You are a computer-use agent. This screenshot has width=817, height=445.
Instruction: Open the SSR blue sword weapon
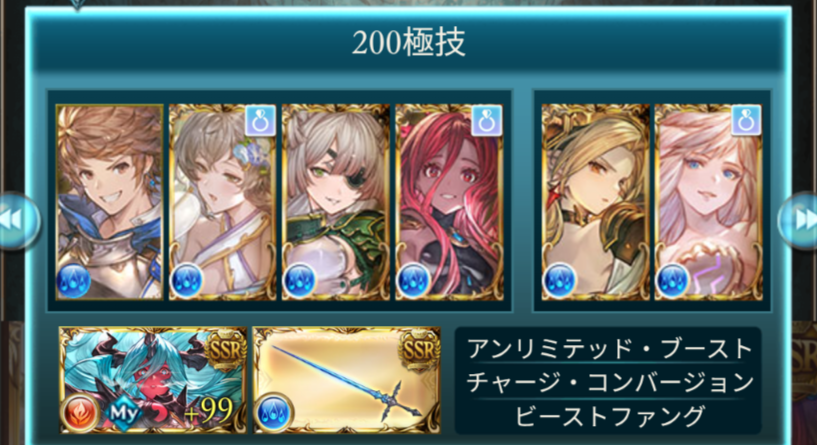coord(347,380)
